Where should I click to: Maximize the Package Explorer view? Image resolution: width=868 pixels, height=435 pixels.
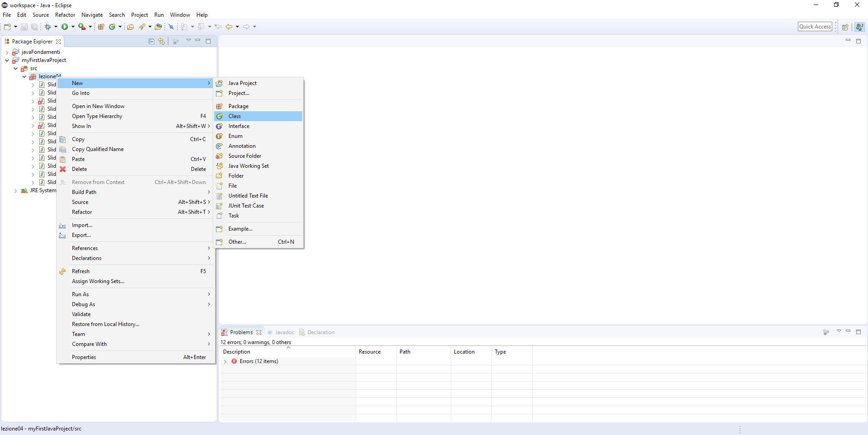coord(208,41)
